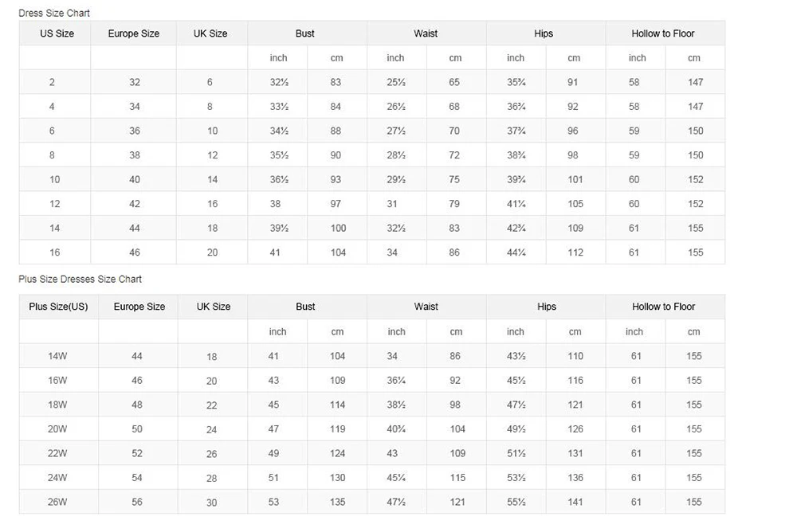Select 'Waist' header in the plus size chart
This screenshot has width=797, height=532.
coord(426,307)
